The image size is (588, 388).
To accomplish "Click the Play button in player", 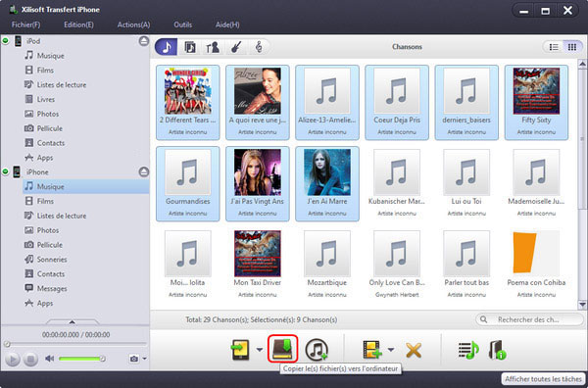I will (x=13, y=360).
